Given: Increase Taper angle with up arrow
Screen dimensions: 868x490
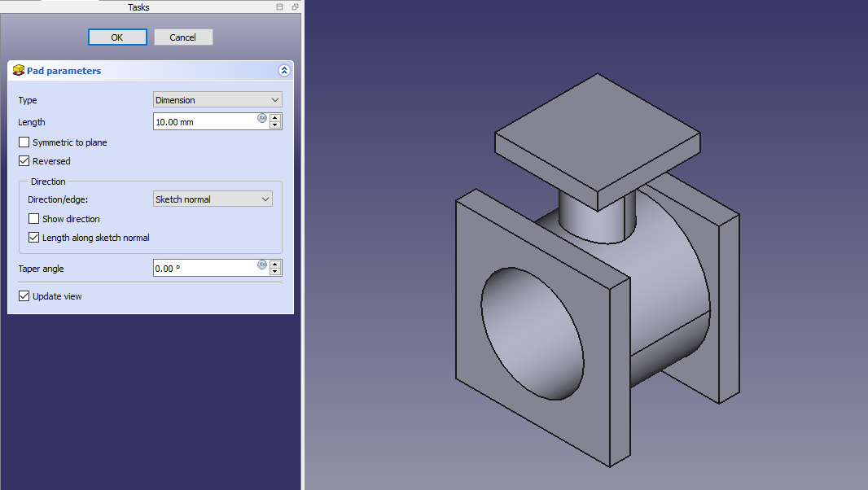Looking at the screenshot, I should click(275, 264).
